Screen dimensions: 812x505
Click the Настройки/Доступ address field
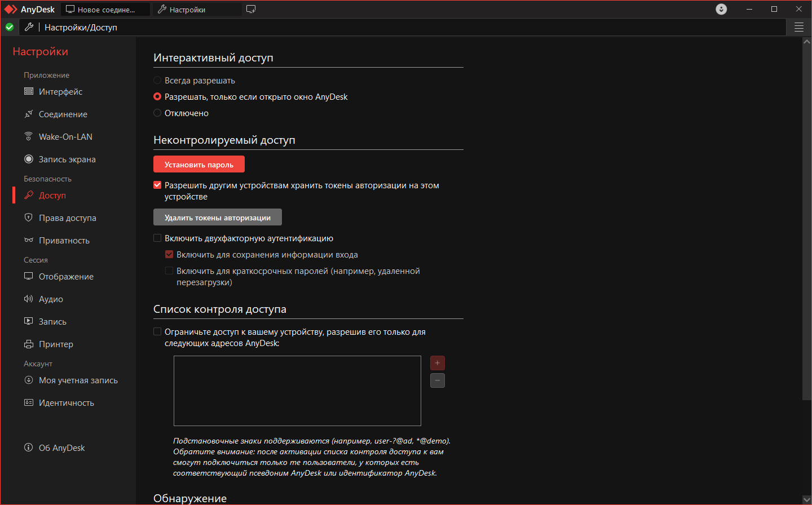[403, 27]
